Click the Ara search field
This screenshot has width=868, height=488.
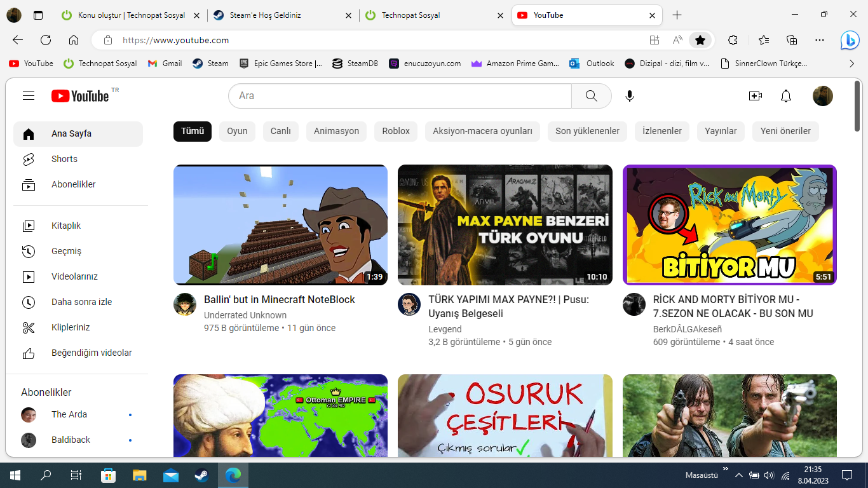pyautogui.click(x=400, y=96)
